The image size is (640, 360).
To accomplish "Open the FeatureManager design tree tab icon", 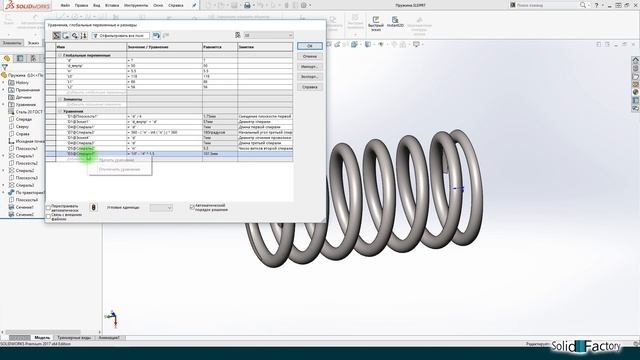I will coord(7,58).
